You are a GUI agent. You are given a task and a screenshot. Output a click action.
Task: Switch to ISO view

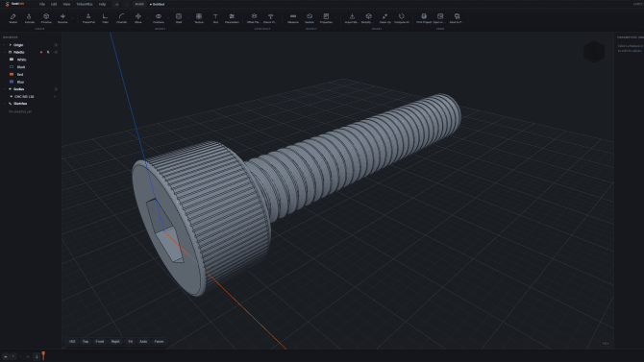pos(72,342)
